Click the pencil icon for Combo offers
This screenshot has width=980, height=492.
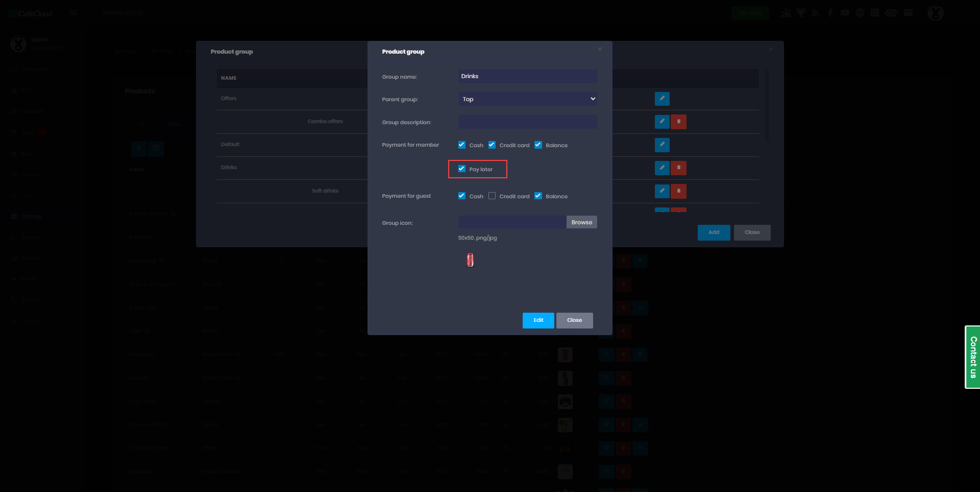(x=661, y=122)
